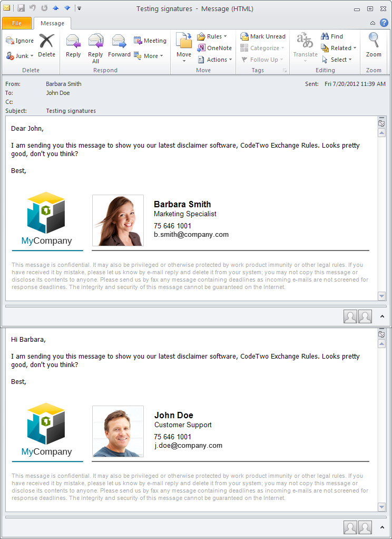392x539 pixels.
Task: Collapse the upper People Pane with the caret
Action: point(382,316)
